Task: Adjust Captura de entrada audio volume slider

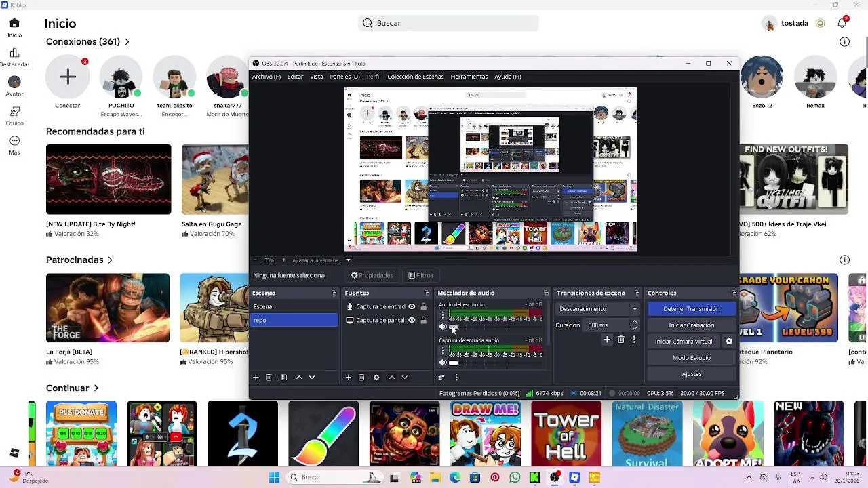Action: [494, 363]
